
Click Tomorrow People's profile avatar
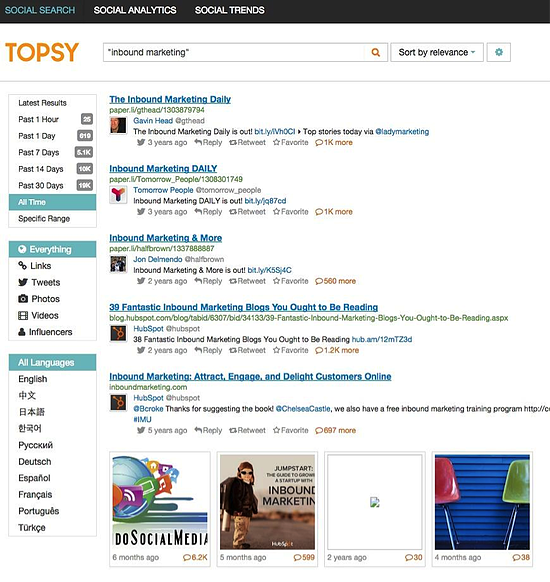pos(118,194)
